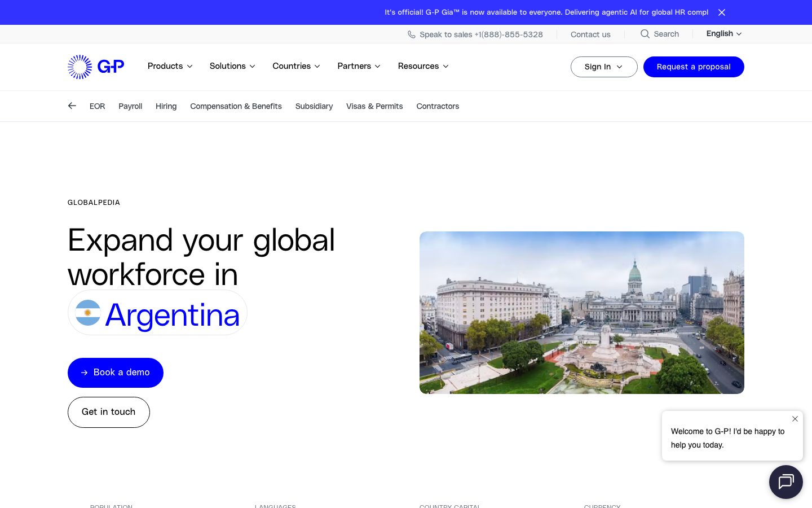The width and height of the screenshot is (812, 508).
Task: Open Visas & Permits section
Action: pos(374,106)
